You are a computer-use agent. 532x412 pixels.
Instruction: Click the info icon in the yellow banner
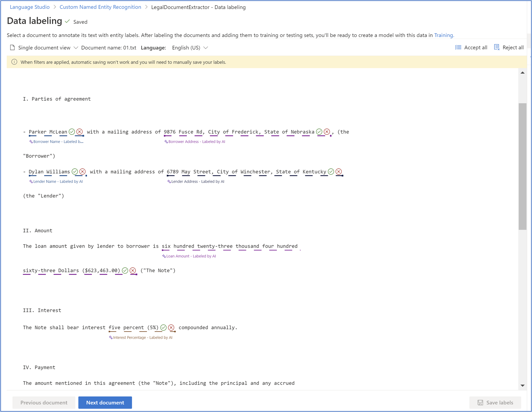pos(14,62)
